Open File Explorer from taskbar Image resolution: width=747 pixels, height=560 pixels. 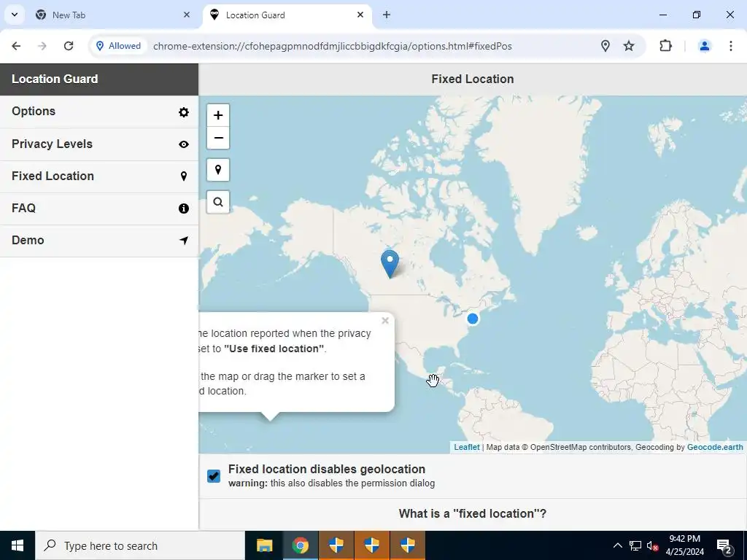[264, 545]
